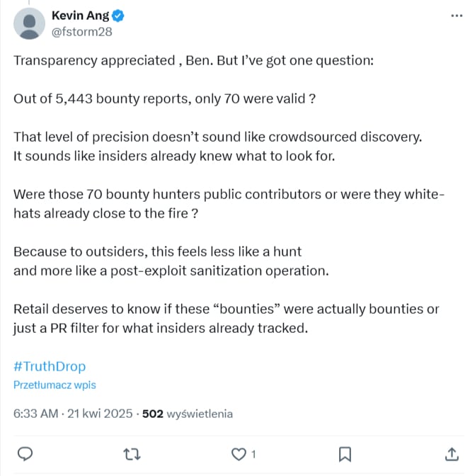The height and width of the screenshot is (476, 470).
Task: Open Kevin Ang's profile avatar
Action: (x=29, y=23)
